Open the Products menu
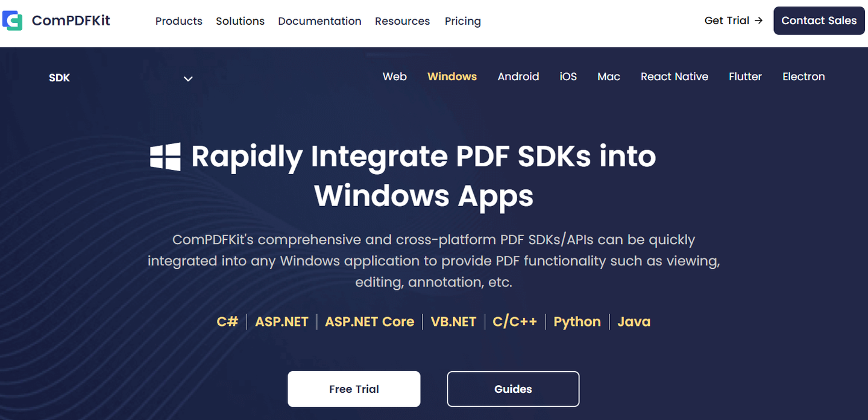868x420 pixels. click(179, 21)
